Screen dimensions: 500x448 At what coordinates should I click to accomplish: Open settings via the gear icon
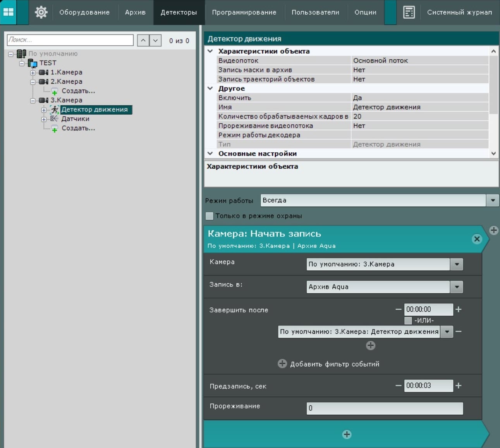41,12
